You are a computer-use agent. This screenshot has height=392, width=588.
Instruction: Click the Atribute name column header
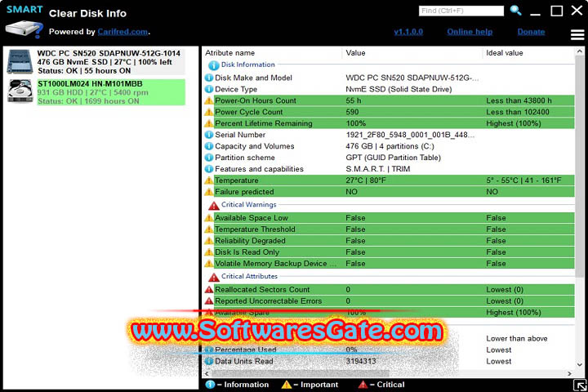(x=229, y=53)
